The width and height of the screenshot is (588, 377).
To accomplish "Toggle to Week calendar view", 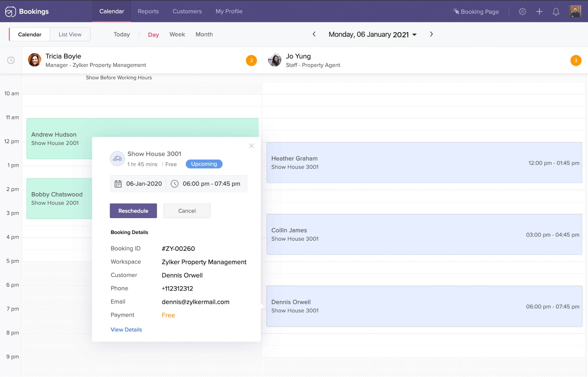I will pyautogui.click(x=177, y=34).
